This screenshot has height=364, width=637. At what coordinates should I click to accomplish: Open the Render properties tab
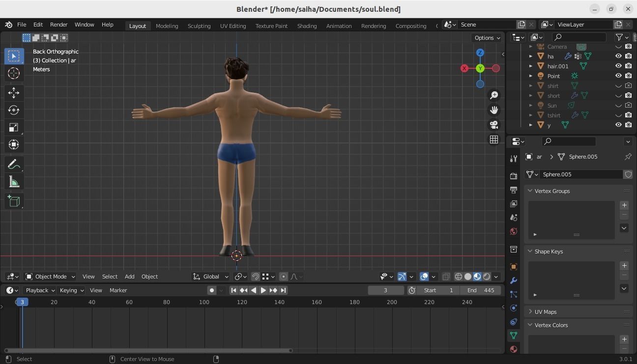coord(514,176)
